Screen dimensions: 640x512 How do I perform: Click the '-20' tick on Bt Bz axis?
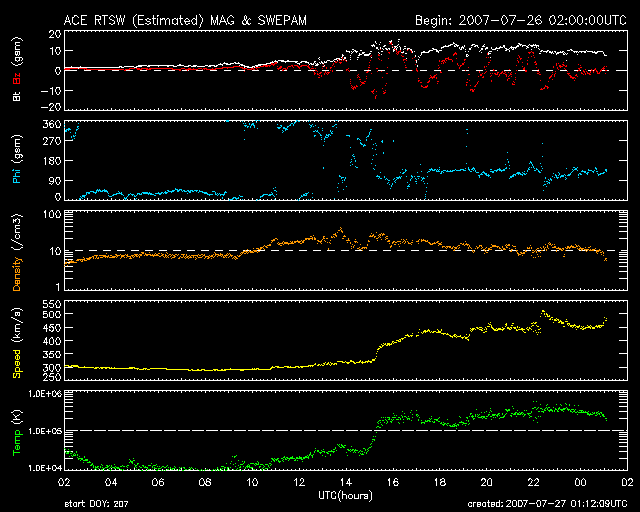[x=51, y=107]
